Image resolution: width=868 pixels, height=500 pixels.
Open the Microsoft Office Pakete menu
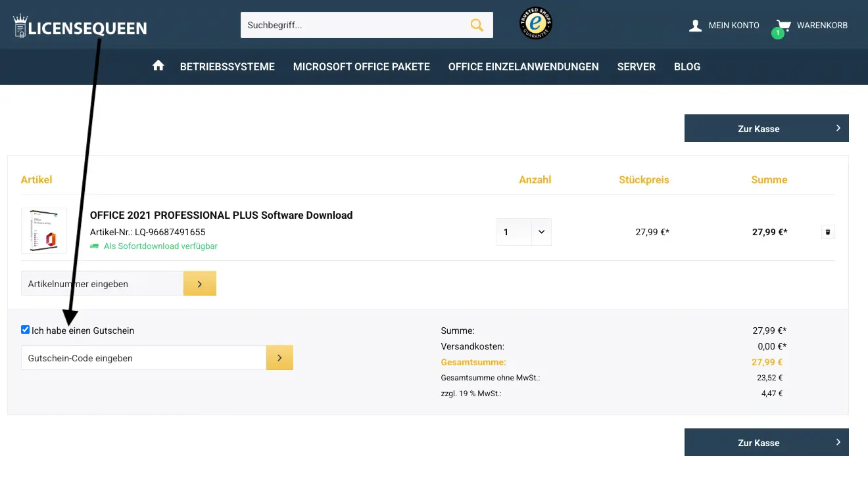tap(361, 66)
